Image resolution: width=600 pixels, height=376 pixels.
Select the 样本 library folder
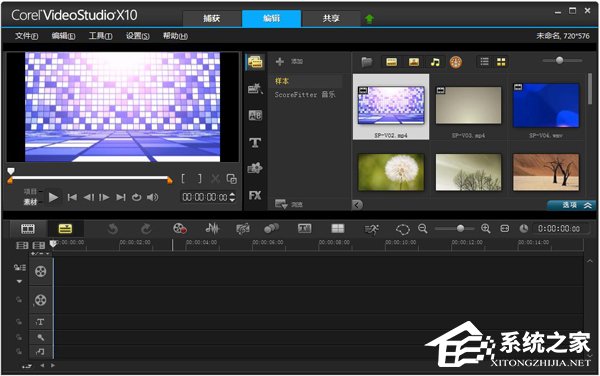[x=282, y=81]
